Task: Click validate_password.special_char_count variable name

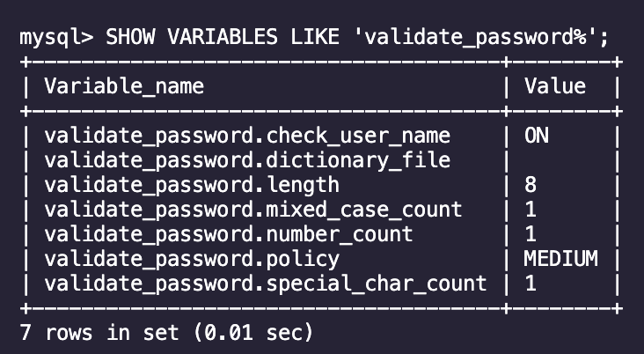Action: point(266,284)
